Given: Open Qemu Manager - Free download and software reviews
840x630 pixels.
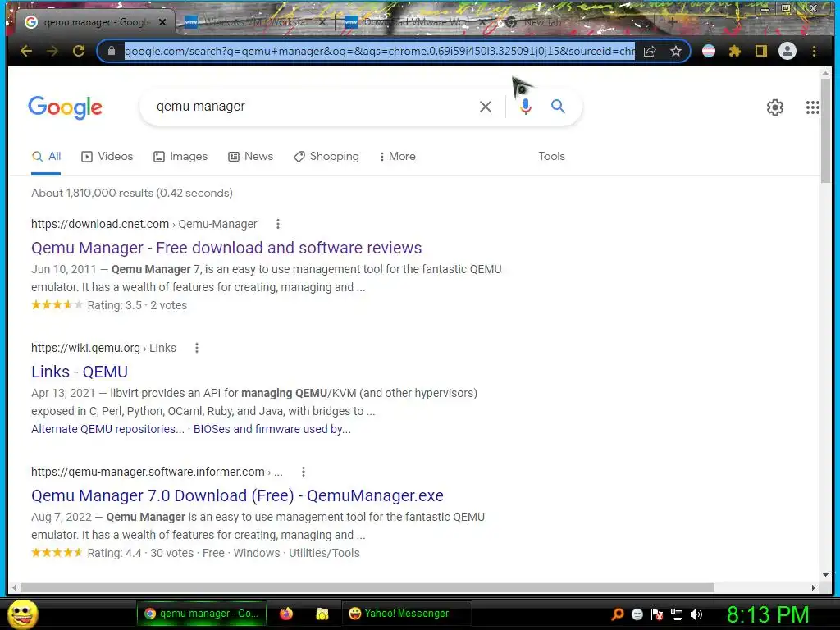Looking at the screenshot, I should (226, 248).
